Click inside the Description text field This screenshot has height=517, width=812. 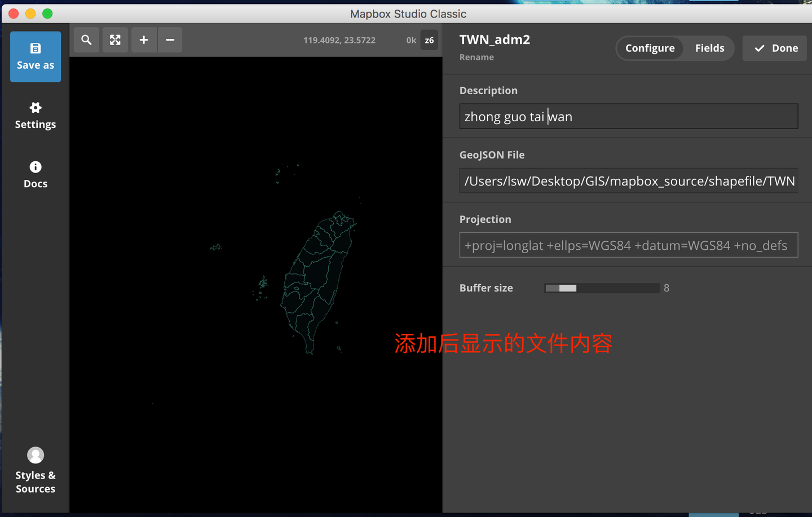click(628, 116)
